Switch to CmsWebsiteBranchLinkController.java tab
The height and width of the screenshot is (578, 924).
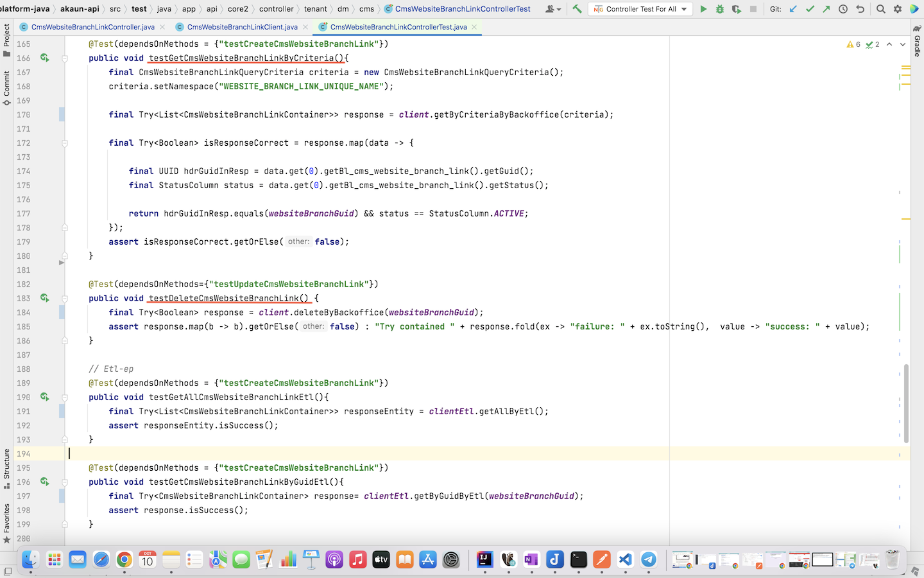pos(92,27)
